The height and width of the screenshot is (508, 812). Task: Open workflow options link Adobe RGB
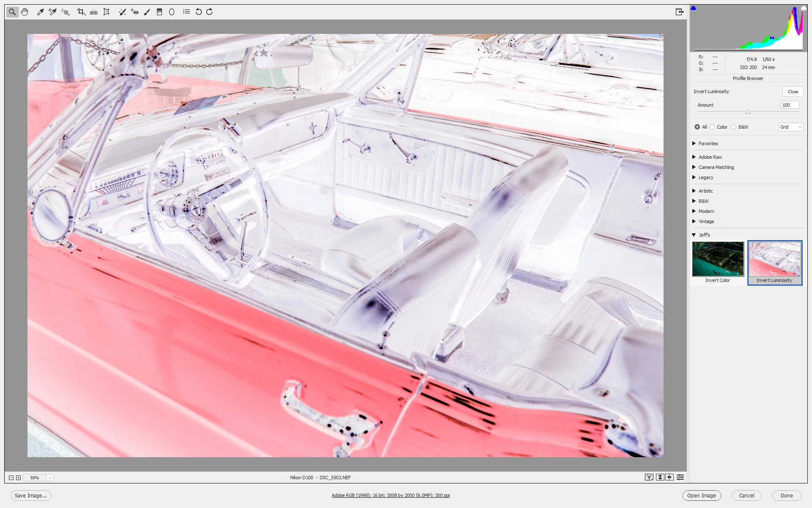tap(390, 495)
